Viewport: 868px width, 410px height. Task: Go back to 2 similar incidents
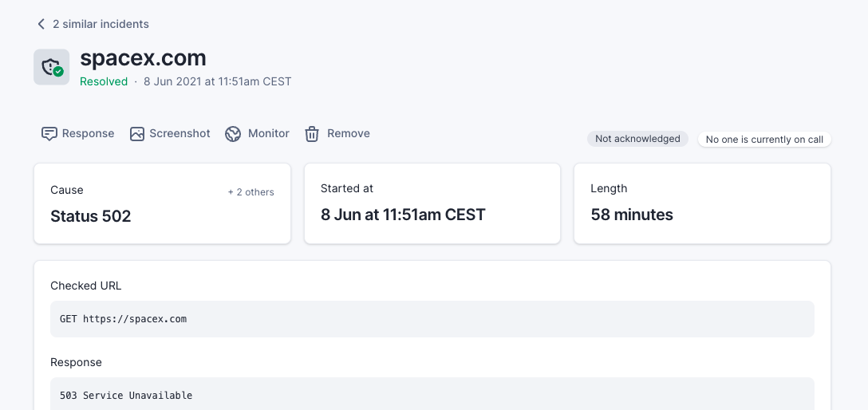[x=101, y=24]
